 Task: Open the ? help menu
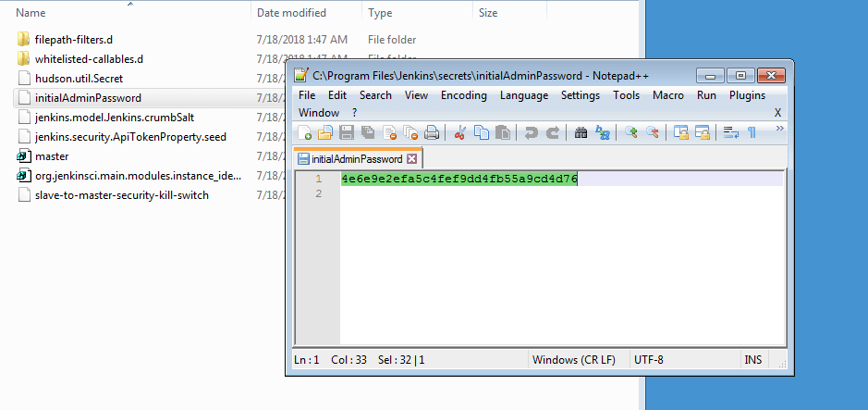pyautogui.click(x=354, y=113)
